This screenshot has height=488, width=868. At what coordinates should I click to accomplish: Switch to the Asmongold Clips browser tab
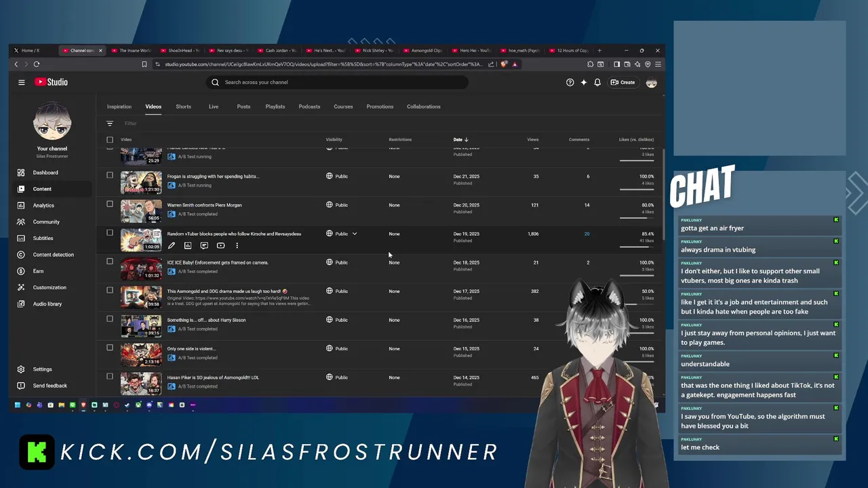pyautogui.click(x=422, y=50)
